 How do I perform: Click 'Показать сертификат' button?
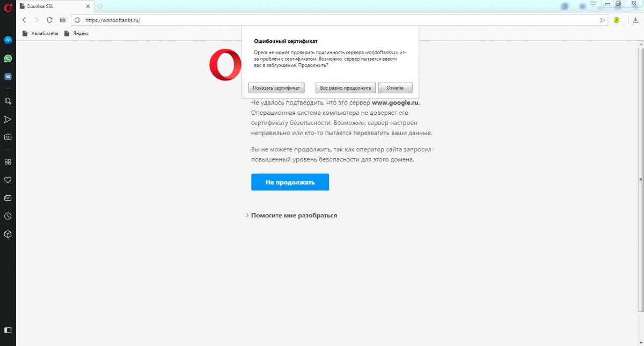tap(276, 88)
